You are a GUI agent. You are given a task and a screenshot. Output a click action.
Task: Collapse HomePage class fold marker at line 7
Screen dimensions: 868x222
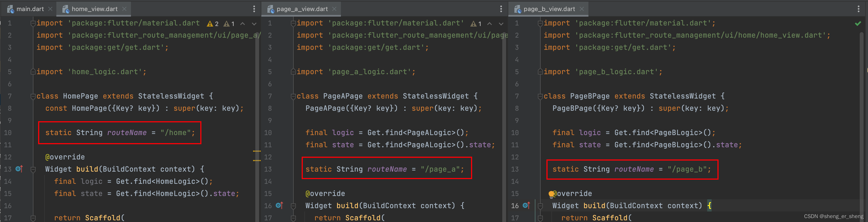click(33, 97)
